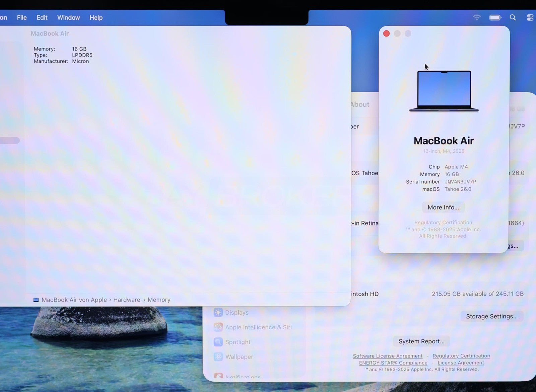Open the ENERGY STAR Compliance link

point(393,363)
